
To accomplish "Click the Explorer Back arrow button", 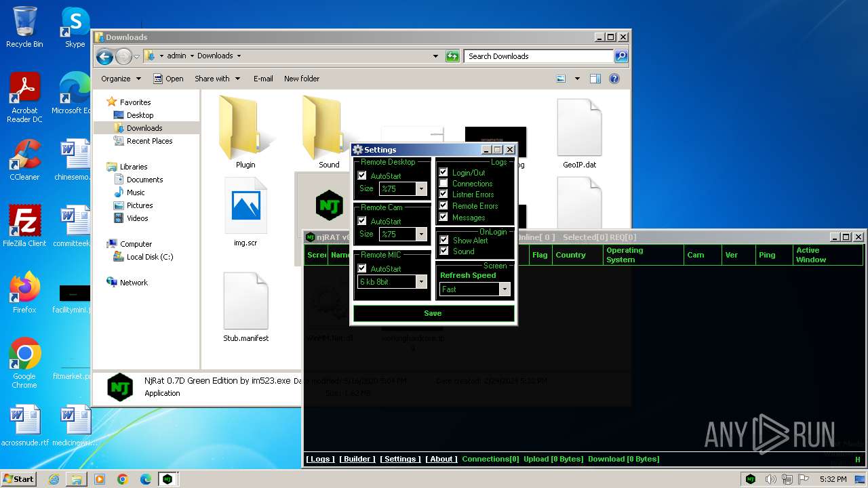I will (x=104, y=56).
